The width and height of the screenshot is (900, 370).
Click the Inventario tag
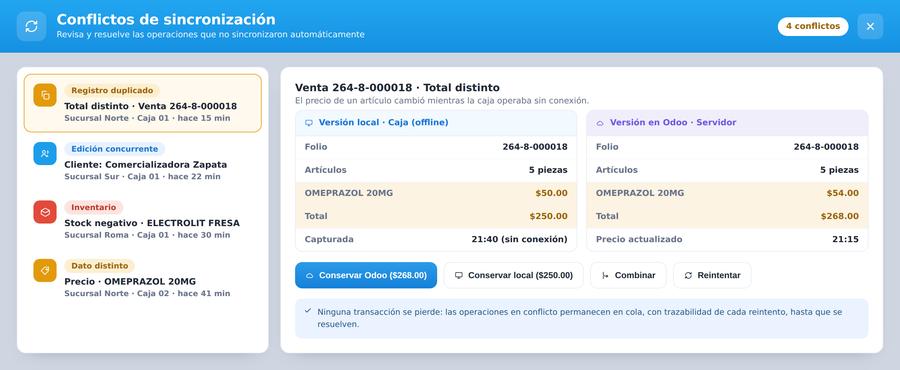(x=94, y=208)
